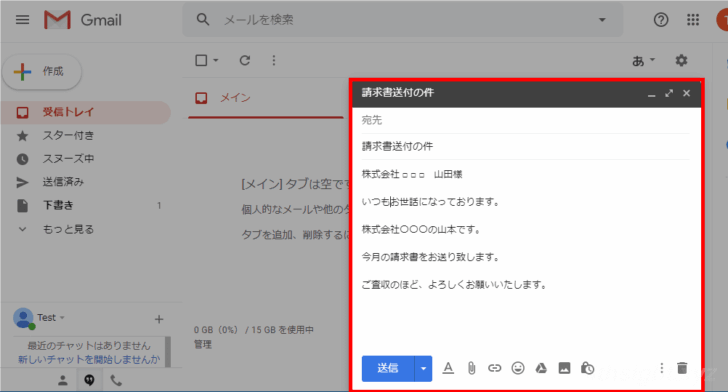Viewport: 728px width, 392px height.
Task: Click 新しいチャットを開始しませんか link
Action: coord(89,359)
